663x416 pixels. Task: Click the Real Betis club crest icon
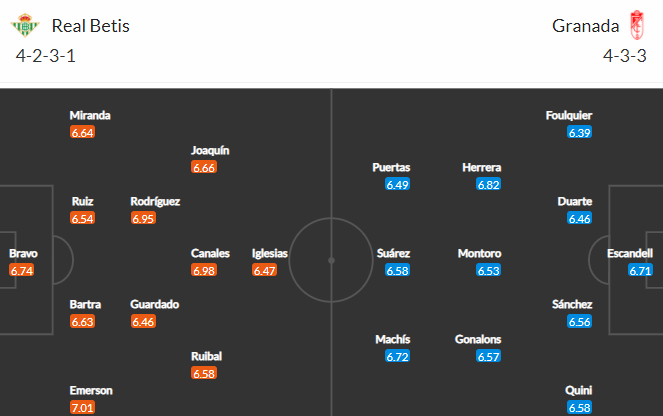point(25,25)
